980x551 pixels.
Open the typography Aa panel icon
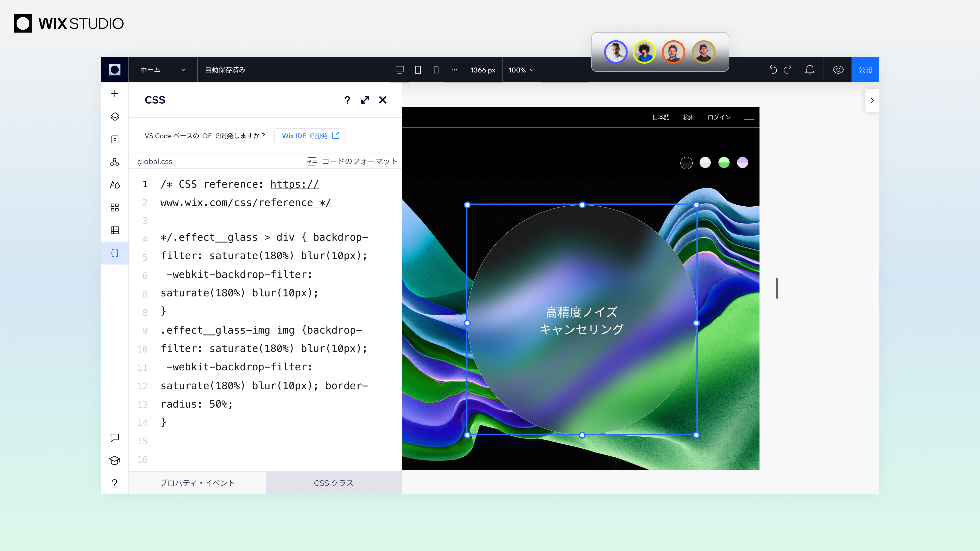coord(114,185)
